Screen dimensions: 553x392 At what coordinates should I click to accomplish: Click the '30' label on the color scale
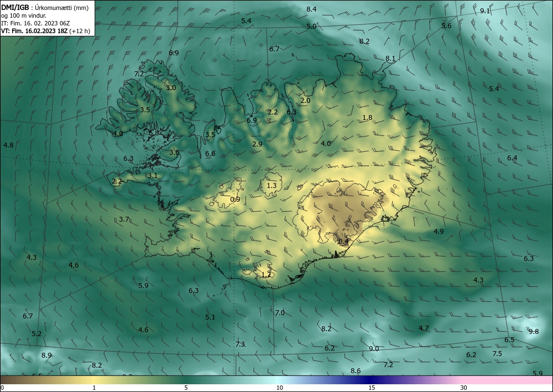tap(464, 388)
